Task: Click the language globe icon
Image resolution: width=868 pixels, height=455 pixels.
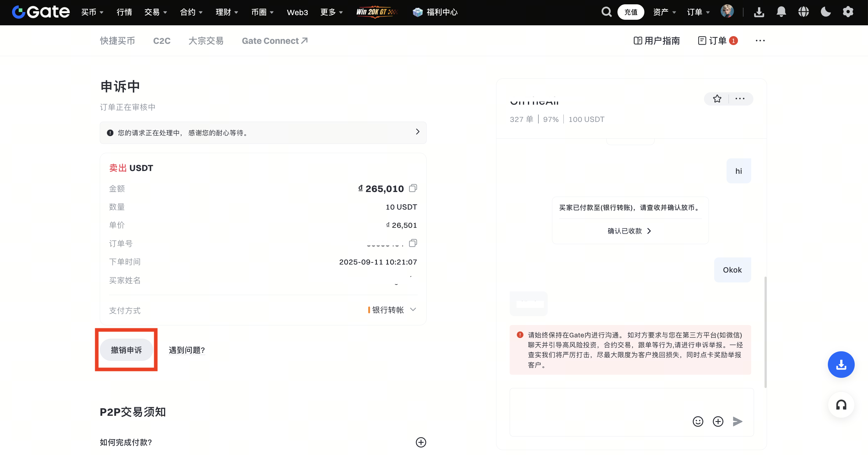Action: 803,12
